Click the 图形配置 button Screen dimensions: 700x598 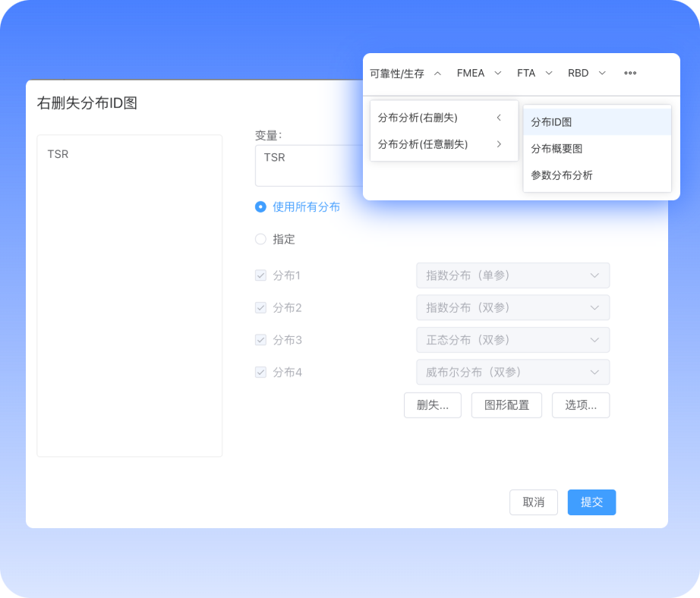pyautogui.click(x=506, y=405)
